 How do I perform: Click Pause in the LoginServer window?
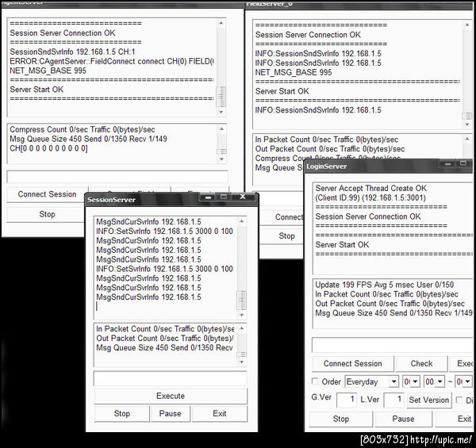click(403, 419)
